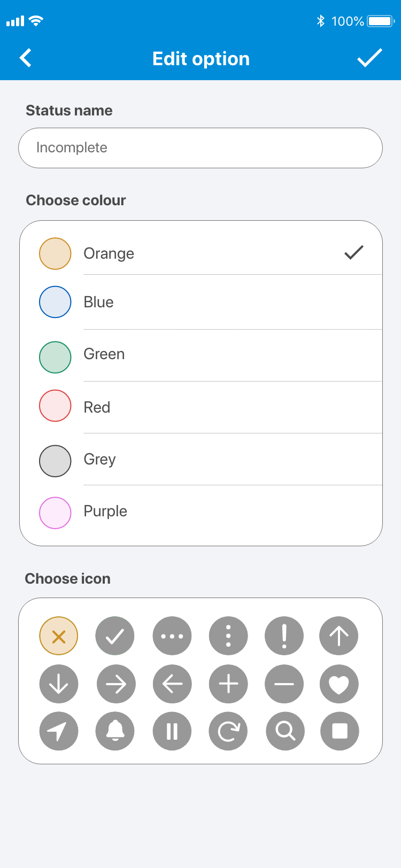Select the Purple colour option

[x=105, y=511]
